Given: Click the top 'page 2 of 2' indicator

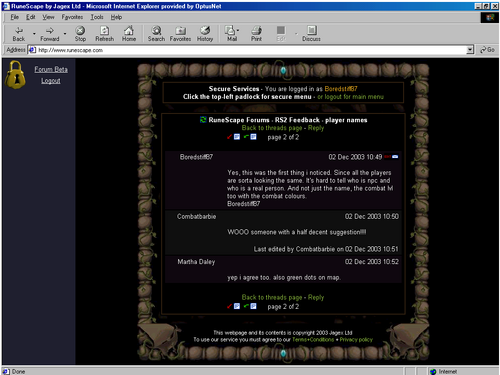Looking at the screenshot, I should coord(283,137).
